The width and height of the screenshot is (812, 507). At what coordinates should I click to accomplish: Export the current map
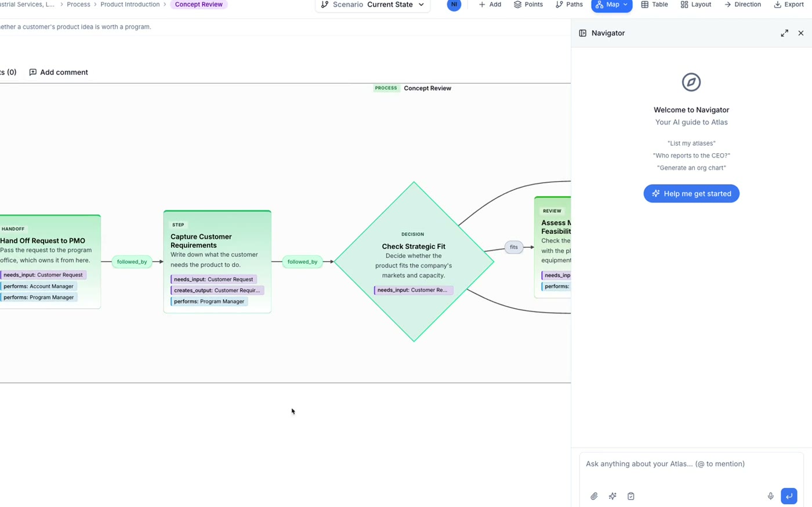coord(789,5)
